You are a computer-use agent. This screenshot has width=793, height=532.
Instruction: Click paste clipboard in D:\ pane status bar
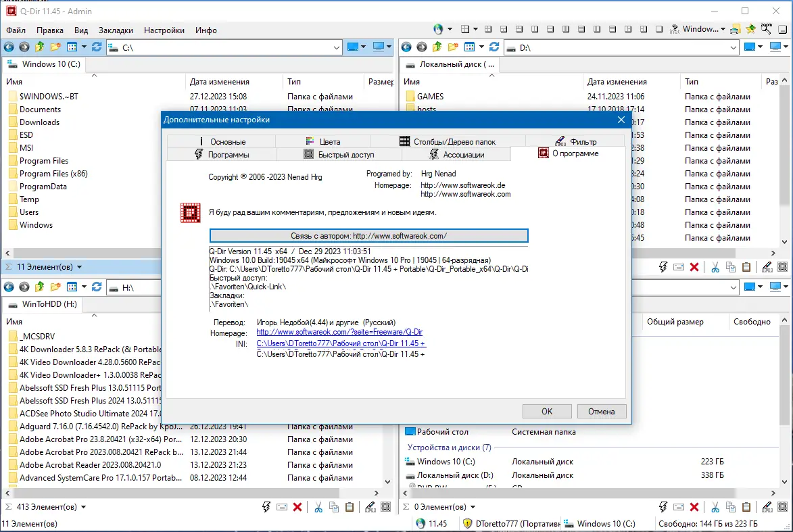click(746, 267)
